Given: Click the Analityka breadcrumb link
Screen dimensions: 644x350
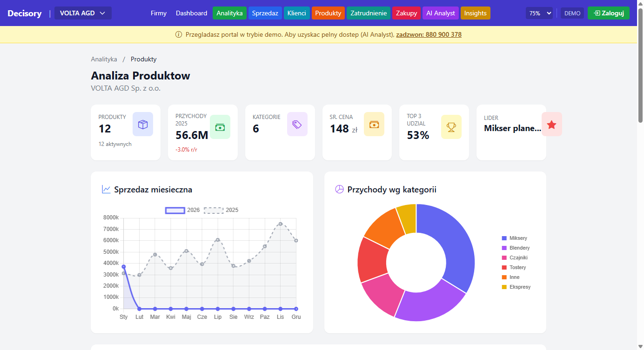Looking at the screenshot, I should (104, 59).
